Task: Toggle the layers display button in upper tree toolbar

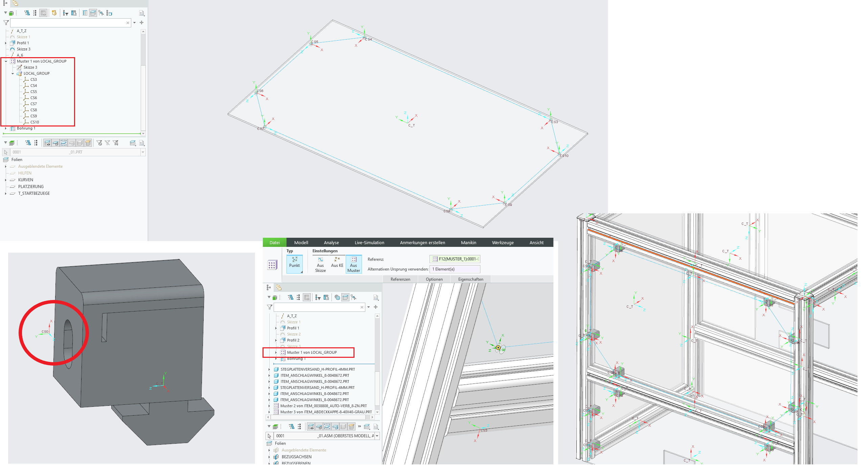Action: pyautogui.click(x=93, y=13)
